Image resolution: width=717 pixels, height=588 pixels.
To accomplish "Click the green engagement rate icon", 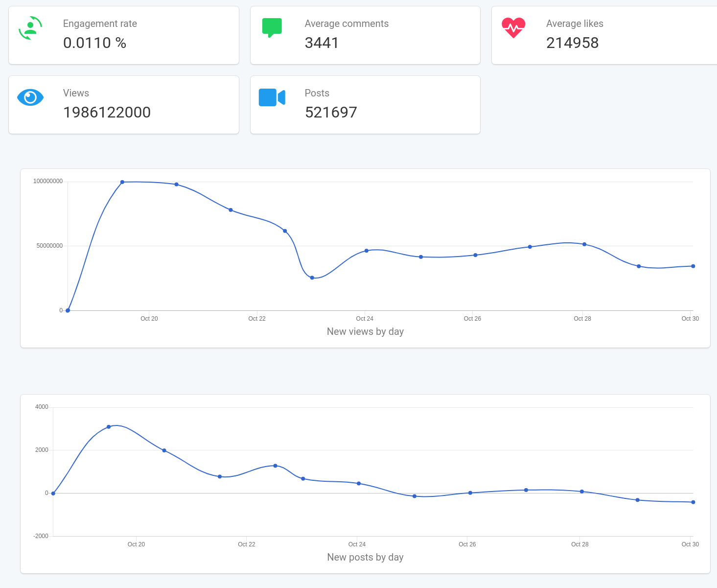I will [x=30, y=28].
